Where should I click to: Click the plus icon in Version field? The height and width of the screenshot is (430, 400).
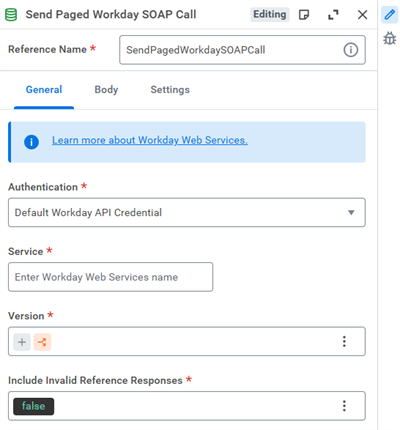coord(22,342)
